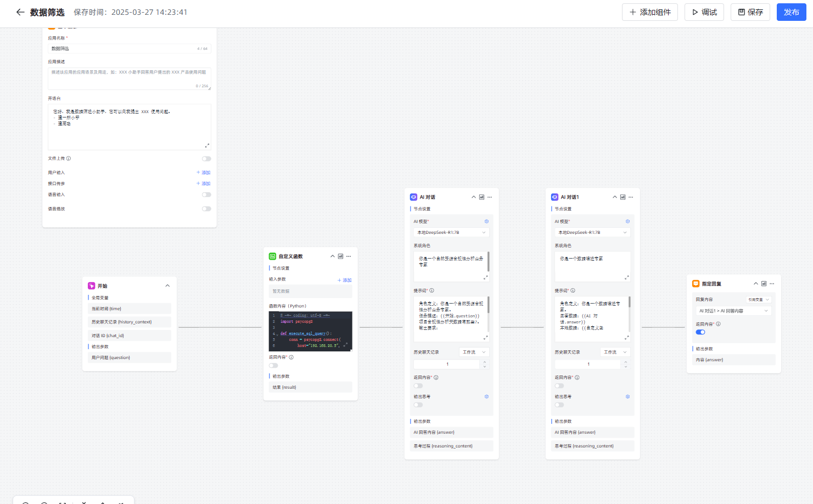The height and width of the screenshot is (504, 813).
Task: Add a 接口传参 parameter via 添加
Action: 204,183
